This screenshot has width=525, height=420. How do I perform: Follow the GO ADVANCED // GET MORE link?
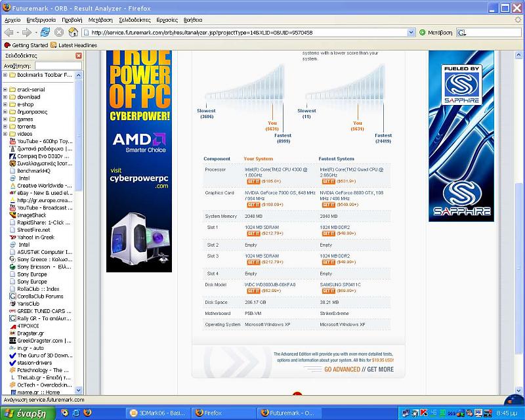(x=359, y=369)
